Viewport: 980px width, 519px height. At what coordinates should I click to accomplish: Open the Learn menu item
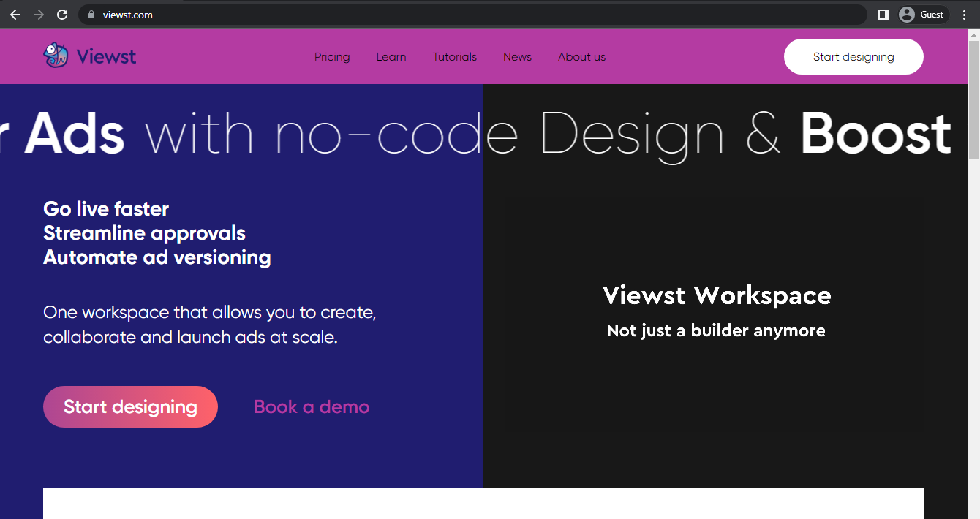click(x=391, y=57)
